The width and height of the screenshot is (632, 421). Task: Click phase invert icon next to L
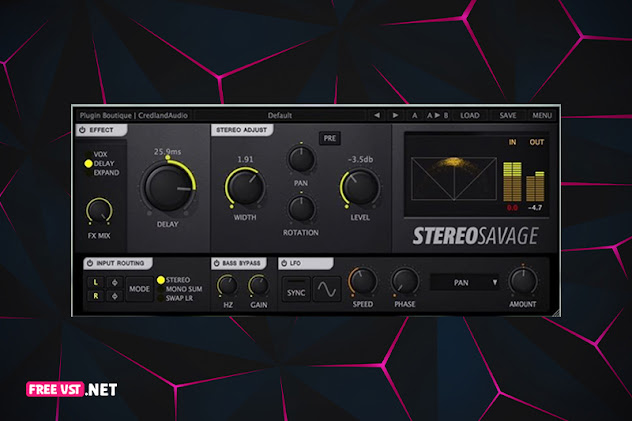tap(115, 282)
